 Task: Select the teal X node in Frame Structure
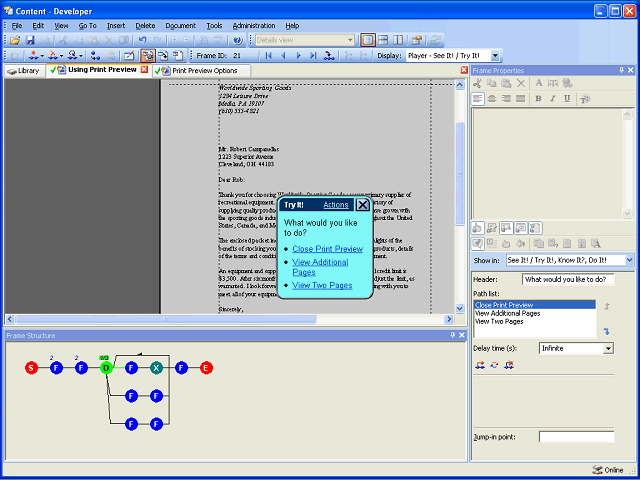click(156, 368)
